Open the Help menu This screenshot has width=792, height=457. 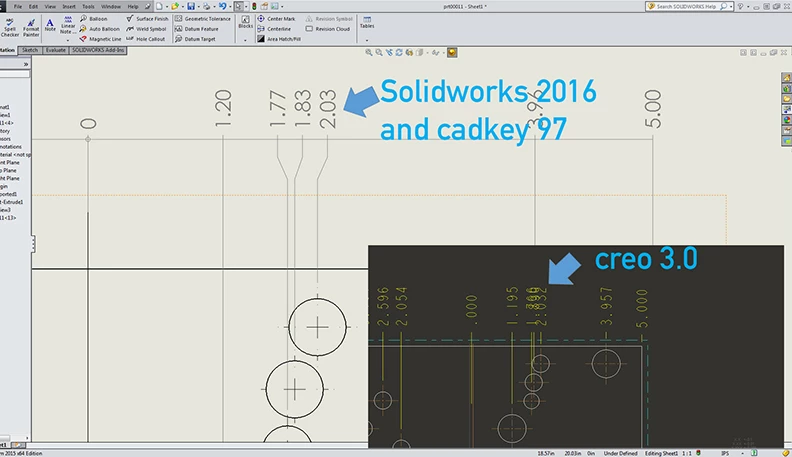point(133,7)
